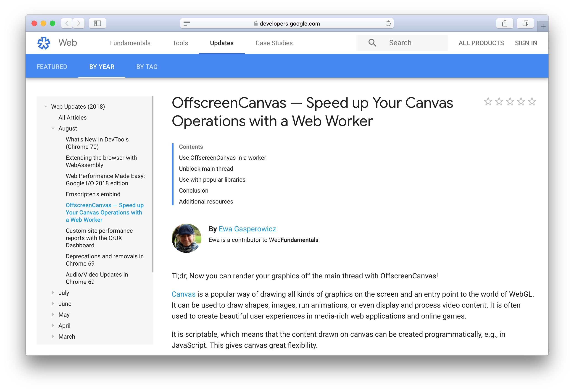Jump to Conclusion section
Screen dimensions: 574x392
click(193, 190)
